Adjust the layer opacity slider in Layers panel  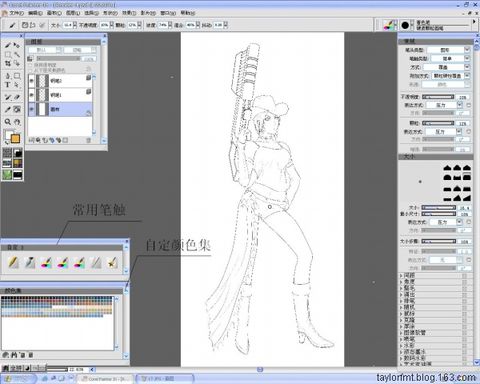tap(58, 59)
